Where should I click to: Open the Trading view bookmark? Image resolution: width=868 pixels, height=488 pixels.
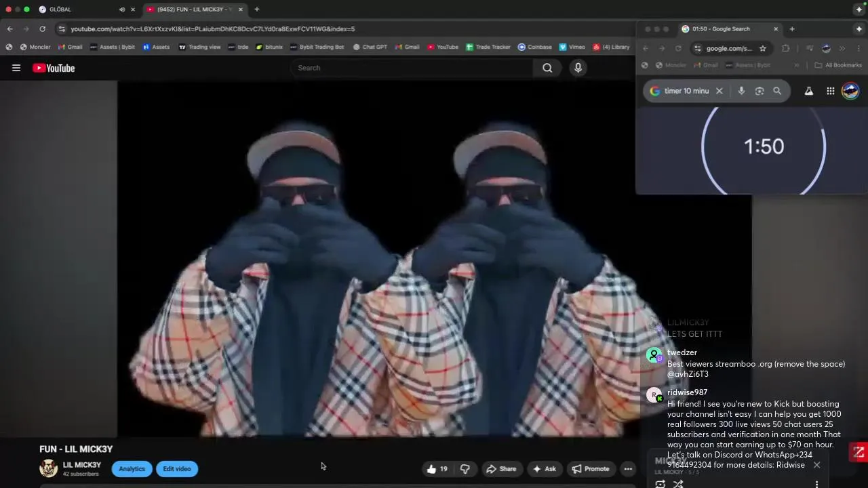pyautogui.click(x=199, y=47)
